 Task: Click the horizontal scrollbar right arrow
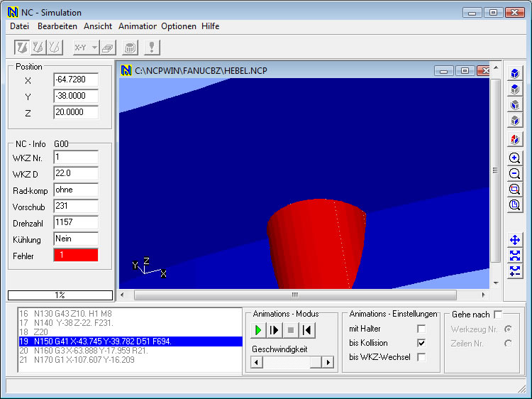pos(483,295)
